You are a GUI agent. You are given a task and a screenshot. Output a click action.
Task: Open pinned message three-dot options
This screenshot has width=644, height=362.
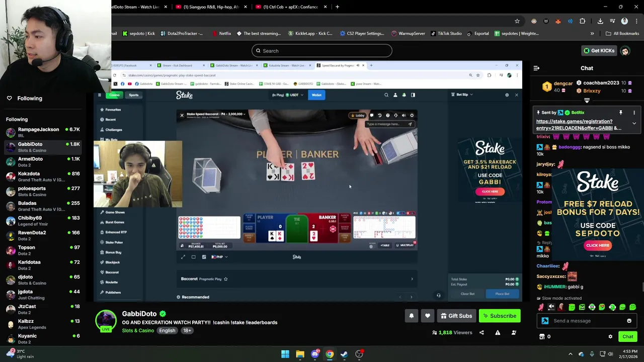coord(634,113)
